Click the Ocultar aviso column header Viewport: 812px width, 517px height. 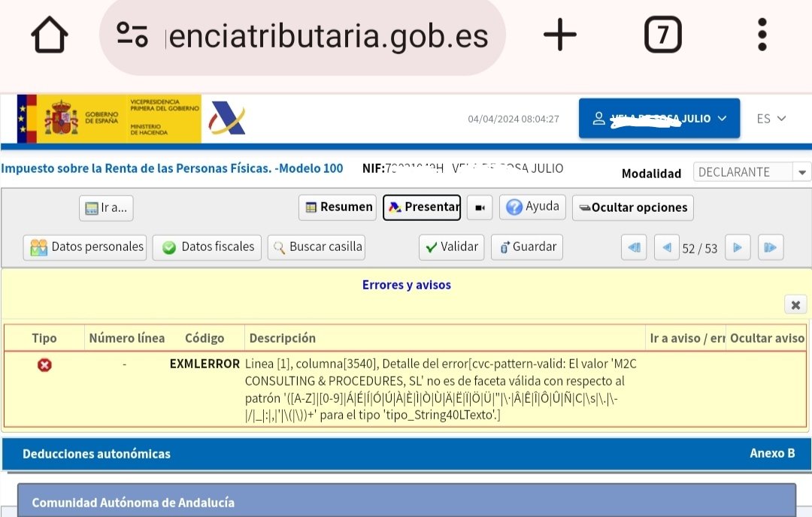point(767,338)
